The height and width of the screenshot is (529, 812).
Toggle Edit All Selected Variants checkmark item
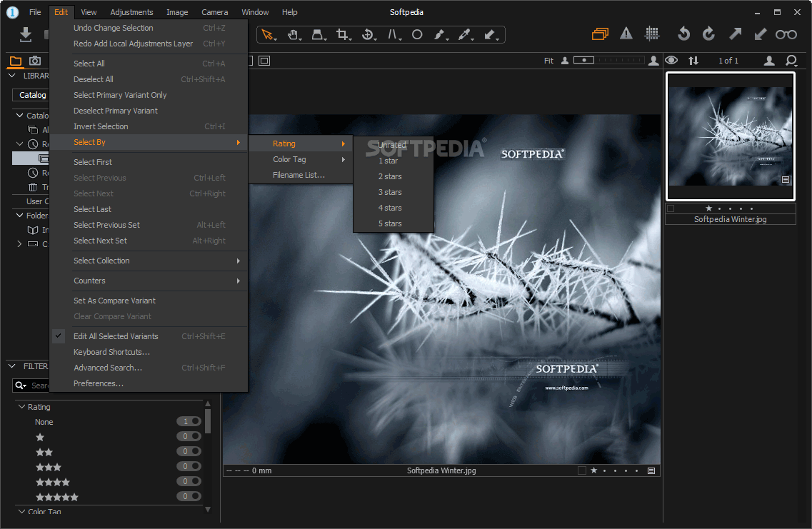(x=148, y=336)
